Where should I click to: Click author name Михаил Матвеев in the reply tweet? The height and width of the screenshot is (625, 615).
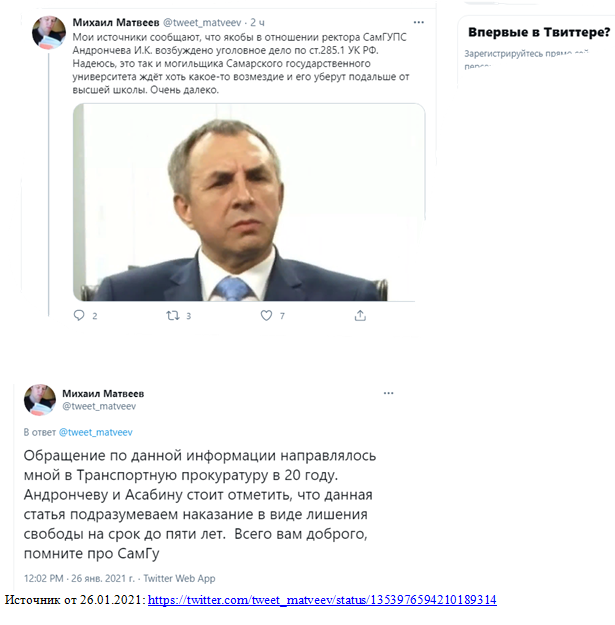(103, 393)
